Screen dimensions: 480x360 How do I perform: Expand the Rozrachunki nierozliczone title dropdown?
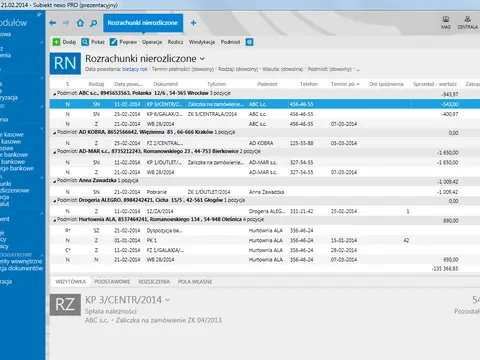click(202, 59)
